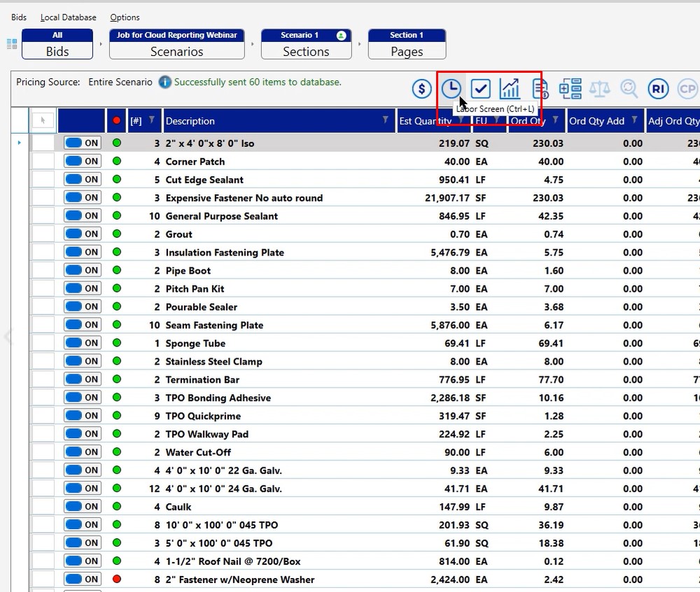Click the RI circle icon
The width and height of the screenshot is (700, 592).
(x=658, y=89)
